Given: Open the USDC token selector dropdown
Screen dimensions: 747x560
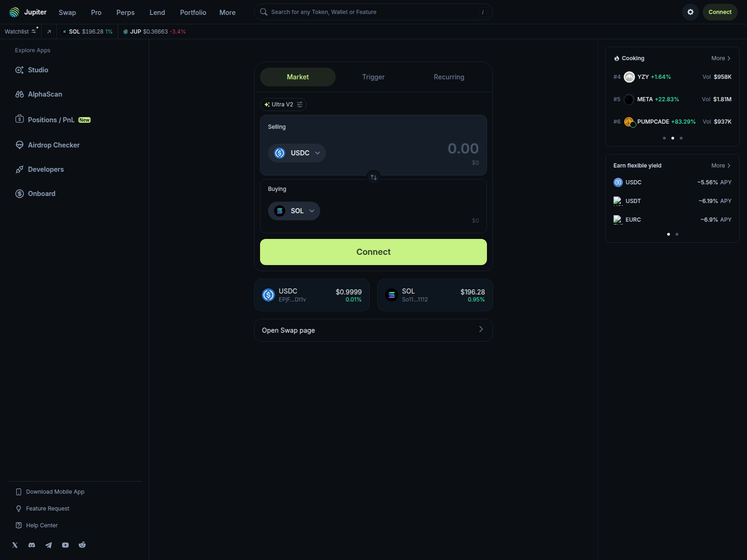Looking at the screenshot, I should (x=297, y=153).
